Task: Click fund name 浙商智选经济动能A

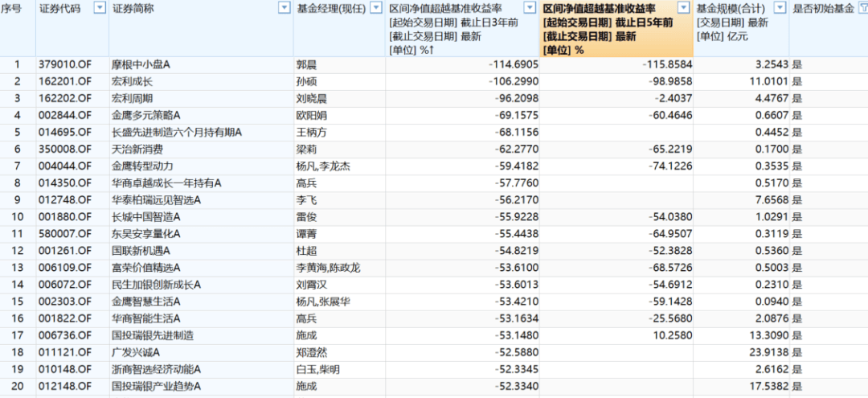Action: click(156, 369)
